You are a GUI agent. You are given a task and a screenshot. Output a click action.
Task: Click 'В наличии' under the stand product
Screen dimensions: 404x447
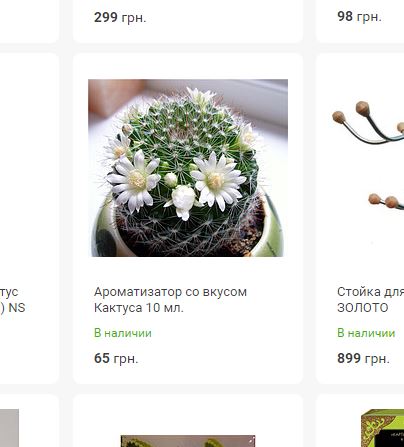pos(366,333)
